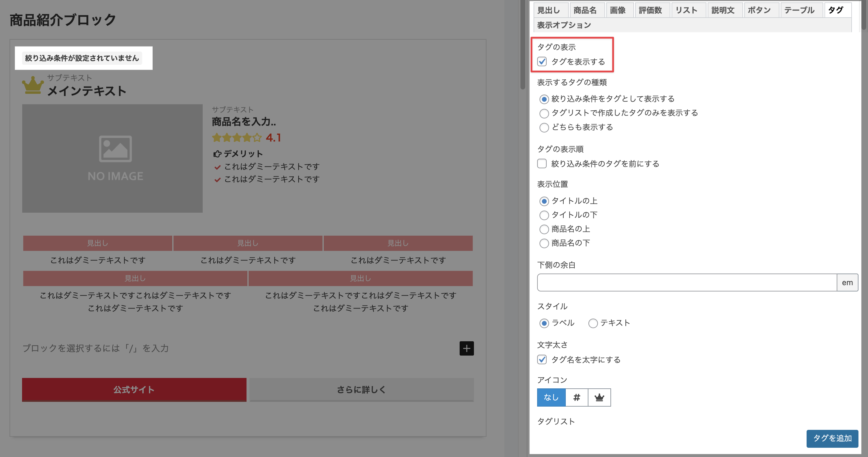Choose 商品名の下 display position
Screen dimensions: 868x457
coord(544,243)
